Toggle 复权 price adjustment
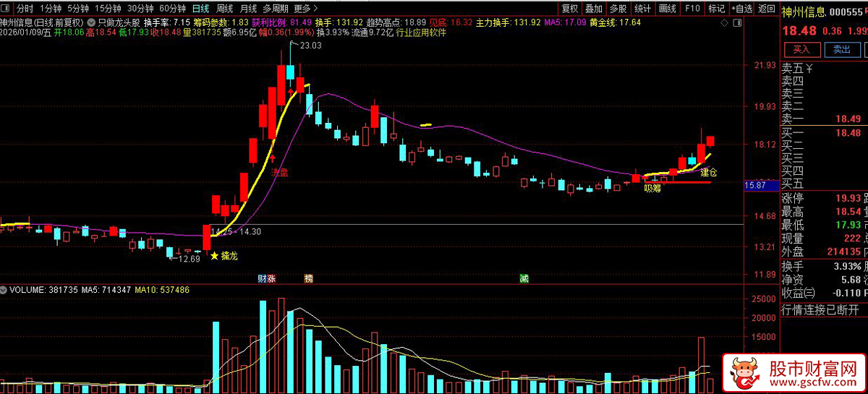868x394 pixels. [570, 9]
